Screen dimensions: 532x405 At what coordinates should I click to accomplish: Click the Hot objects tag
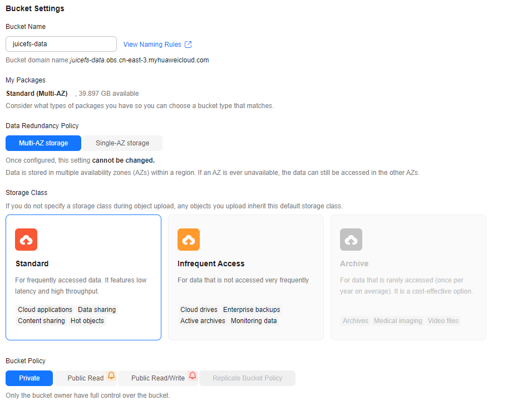(x=87, y=321)
